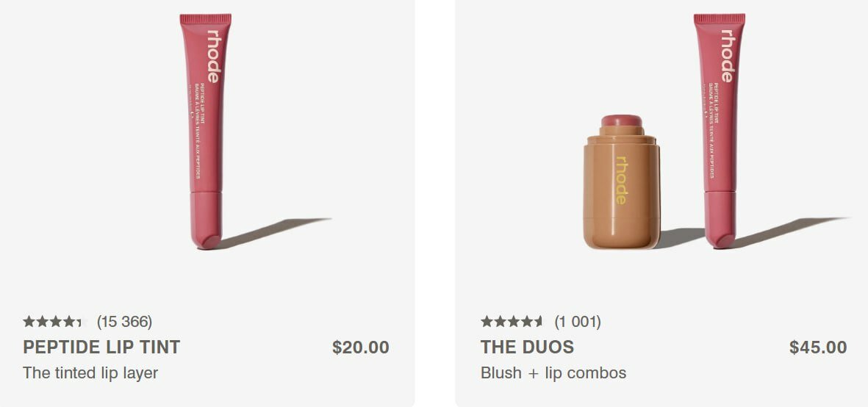View the 1 001 reviews count
This screenshot has width=868, height=407.
577,322
